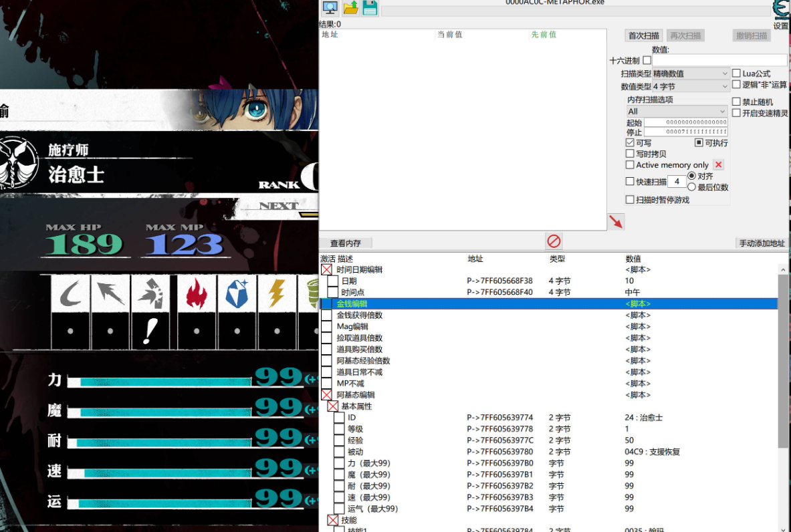Click the scan 数值 input field
This screenshot has width=791, height=532.
tap(720, 61)
